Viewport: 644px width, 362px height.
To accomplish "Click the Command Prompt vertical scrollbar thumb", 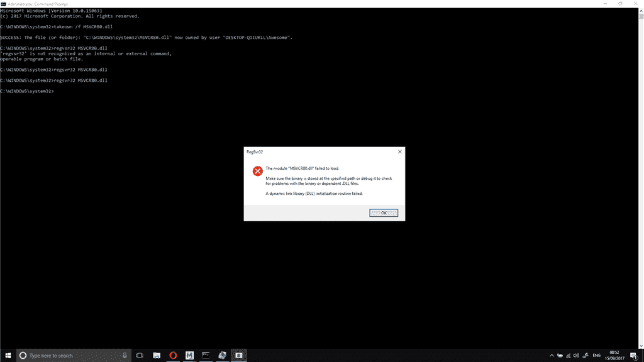I will click(x=641, y=17).
